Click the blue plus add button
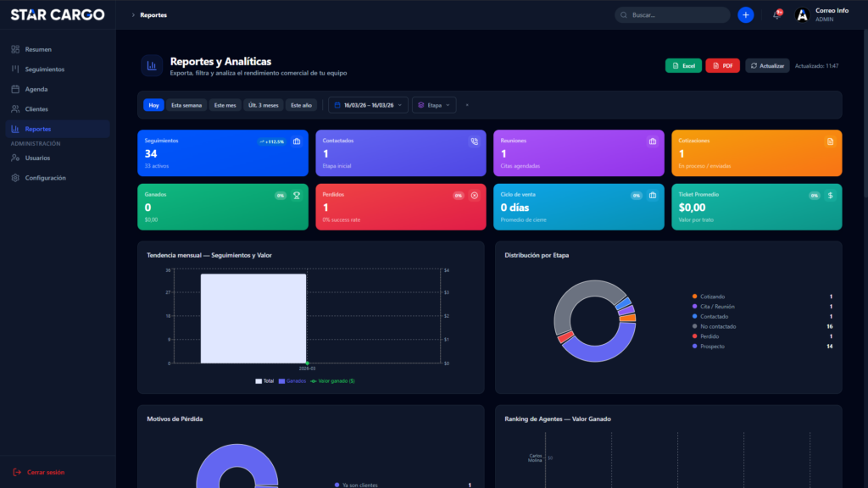The width and height of the screenshot is (868, 488). pos(746,15)
